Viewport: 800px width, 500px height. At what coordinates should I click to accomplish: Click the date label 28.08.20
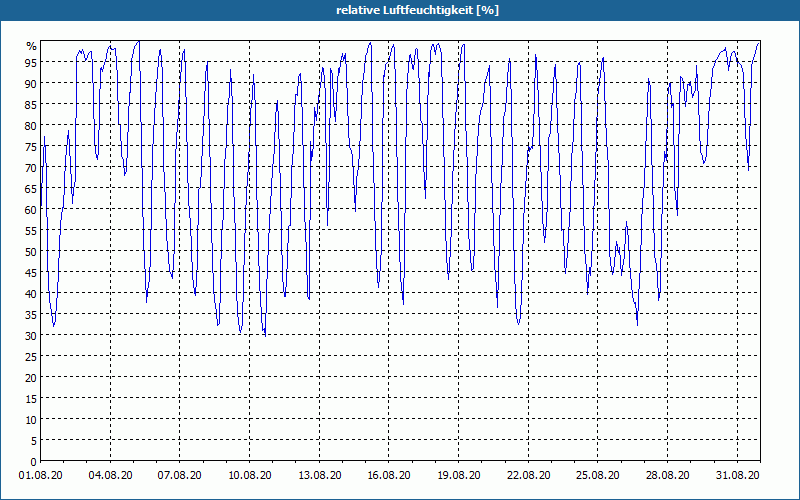(x=667, y=475)
